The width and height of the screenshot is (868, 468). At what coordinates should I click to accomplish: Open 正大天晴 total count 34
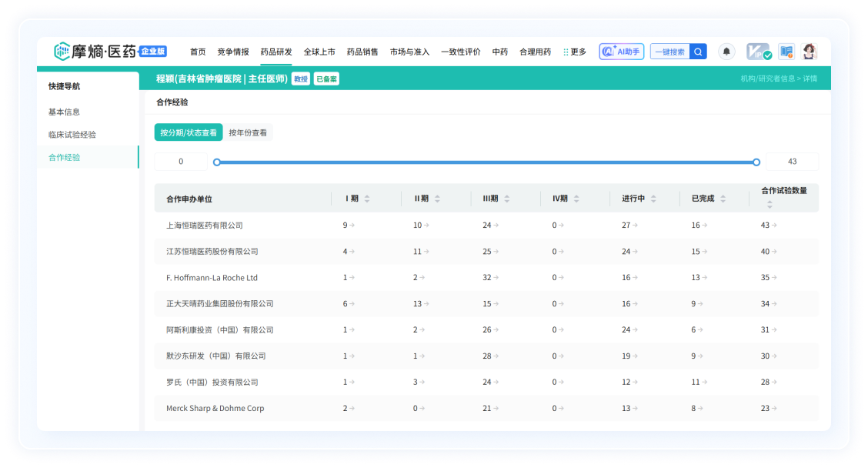(x=769, y=303)
